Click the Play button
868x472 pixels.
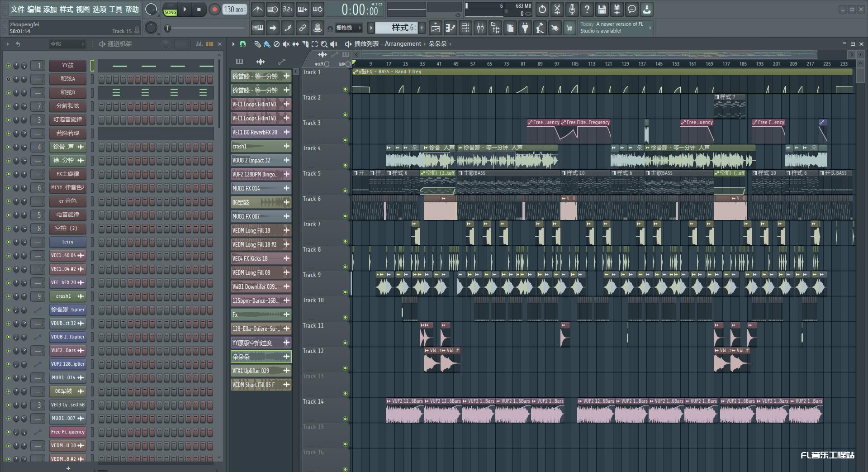[185, 9]
